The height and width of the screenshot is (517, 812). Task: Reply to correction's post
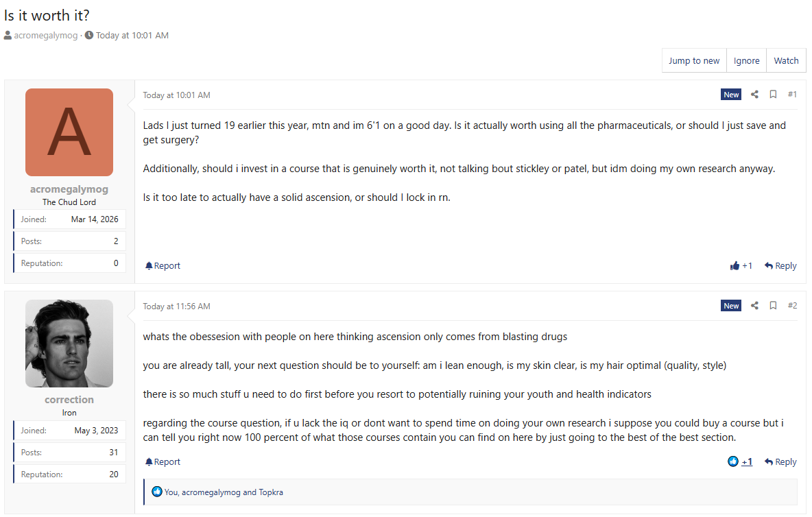(780, 462)
